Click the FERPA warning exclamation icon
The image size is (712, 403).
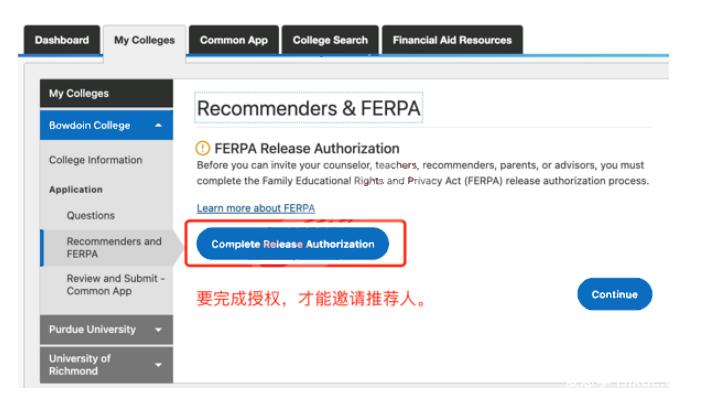202,148
